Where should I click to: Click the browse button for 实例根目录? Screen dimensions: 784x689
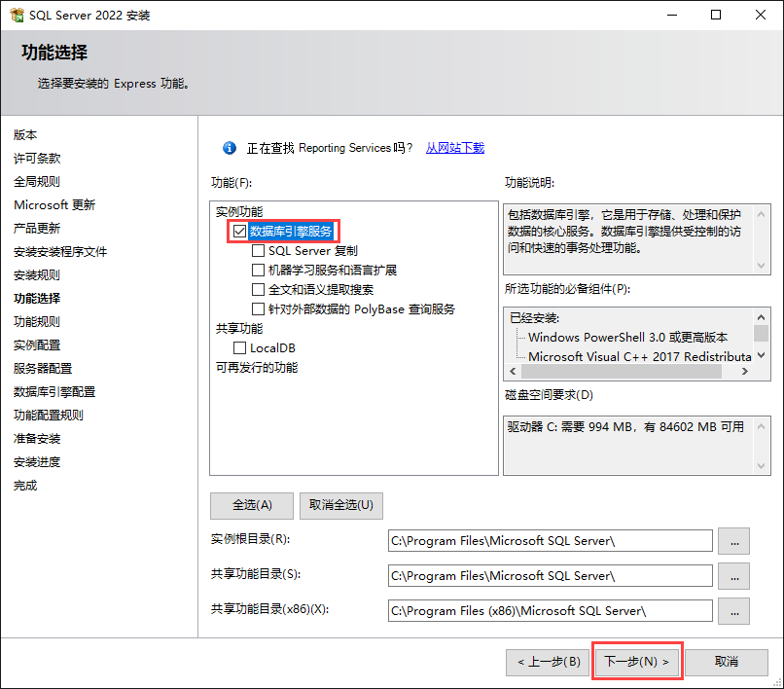coord(733,541)
